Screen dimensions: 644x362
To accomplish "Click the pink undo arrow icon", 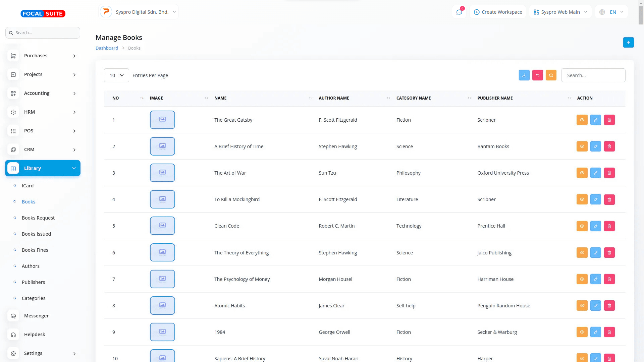I will pos(537,75).
